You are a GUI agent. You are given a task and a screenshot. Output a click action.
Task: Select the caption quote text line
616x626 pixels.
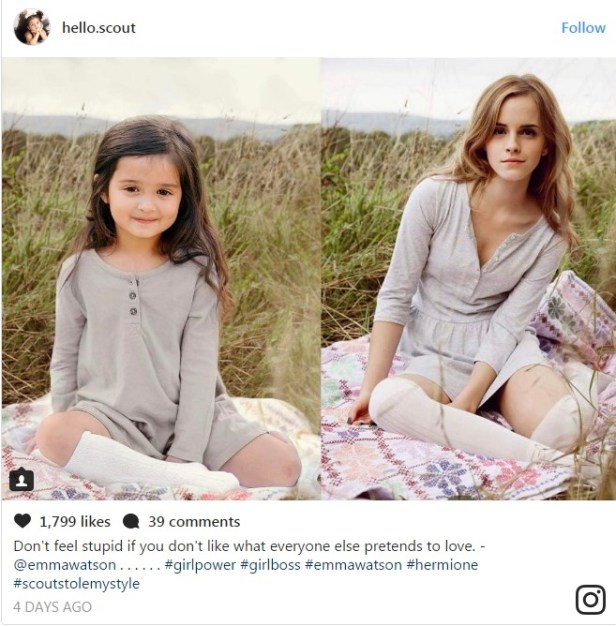pos(249,546)
